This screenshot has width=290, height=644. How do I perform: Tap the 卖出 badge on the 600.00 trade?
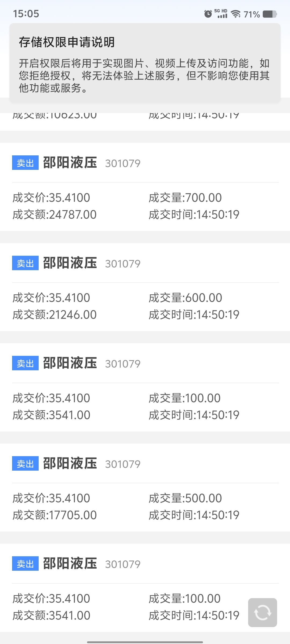[25, 263]
